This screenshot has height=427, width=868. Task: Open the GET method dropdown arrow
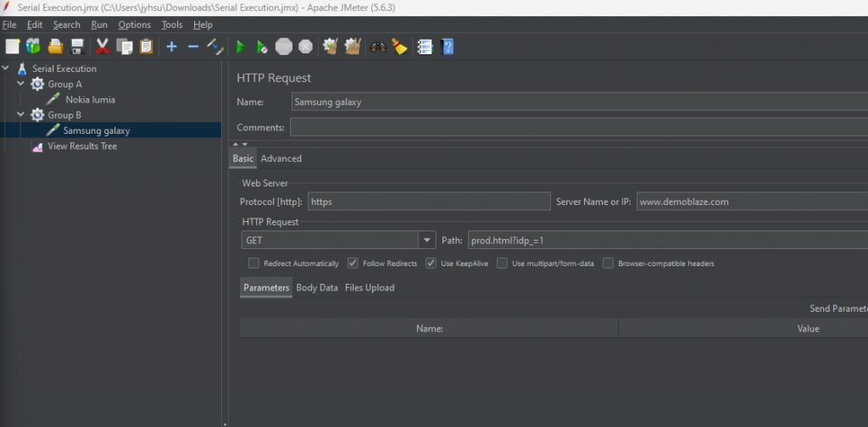click(427, 240)
